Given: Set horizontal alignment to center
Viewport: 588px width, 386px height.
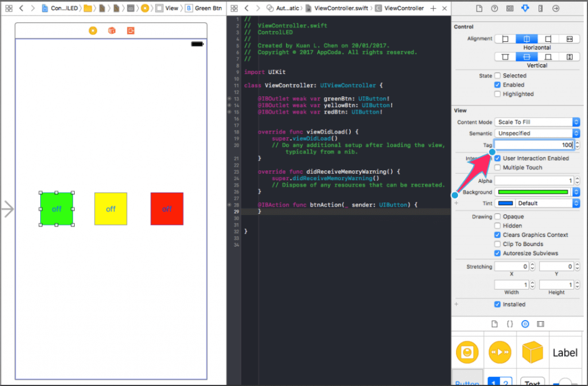Looking at the screenshot, I should point(527,39).
